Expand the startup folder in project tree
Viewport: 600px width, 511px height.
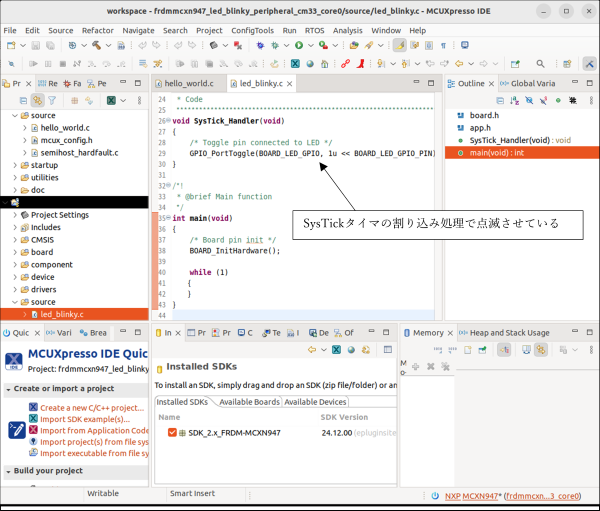(14, 165)
